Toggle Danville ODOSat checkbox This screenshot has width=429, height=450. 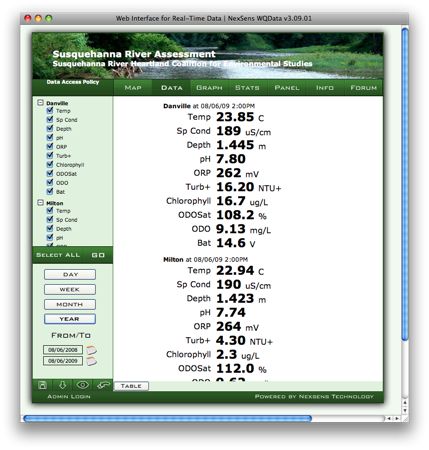pos(50,173)
